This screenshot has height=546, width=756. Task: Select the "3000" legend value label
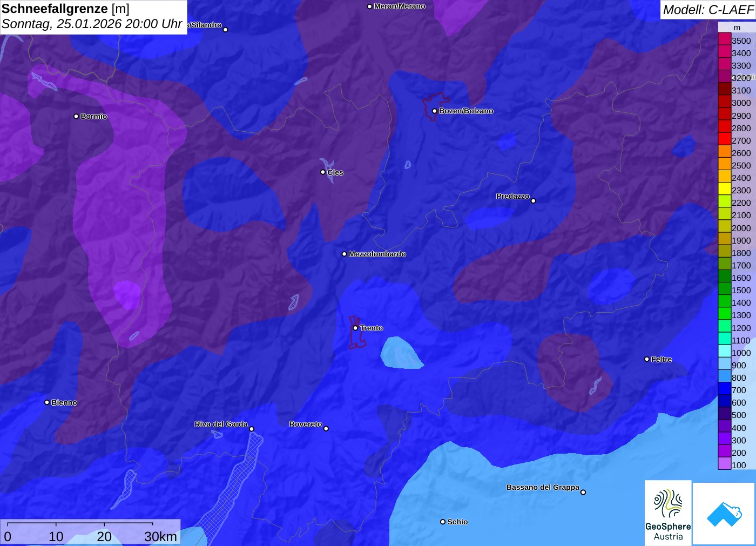click(x=741, y=103)
